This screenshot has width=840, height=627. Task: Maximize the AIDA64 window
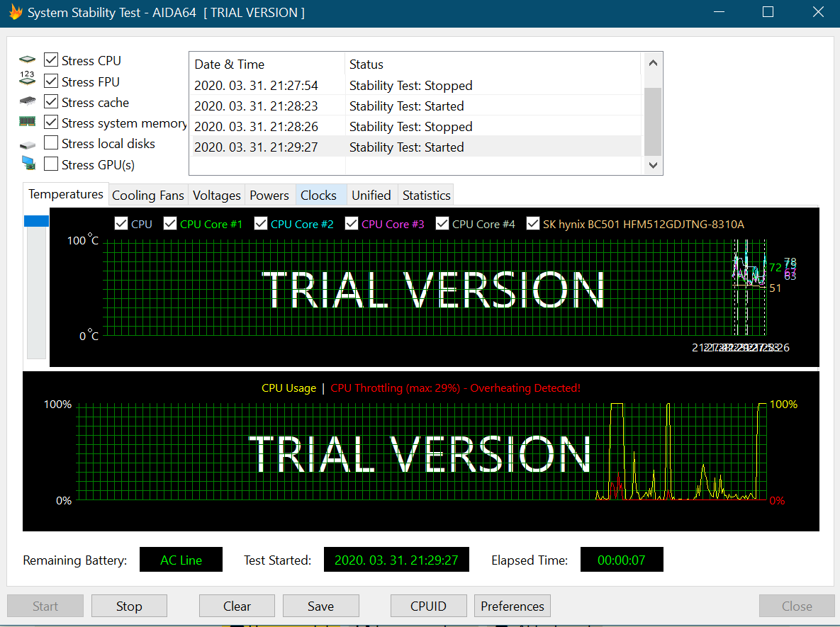click(768, 12)
